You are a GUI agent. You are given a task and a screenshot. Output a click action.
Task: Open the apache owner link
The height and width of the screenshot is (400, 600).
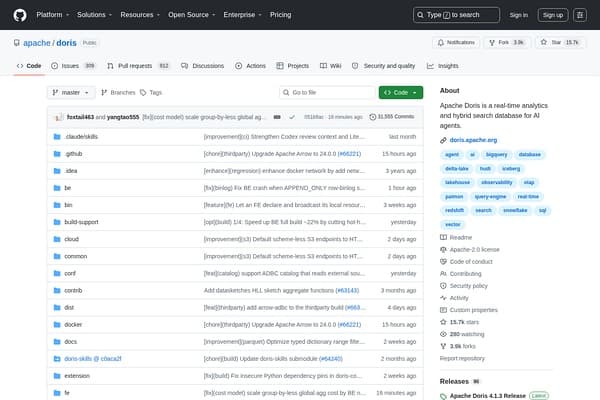37,43
